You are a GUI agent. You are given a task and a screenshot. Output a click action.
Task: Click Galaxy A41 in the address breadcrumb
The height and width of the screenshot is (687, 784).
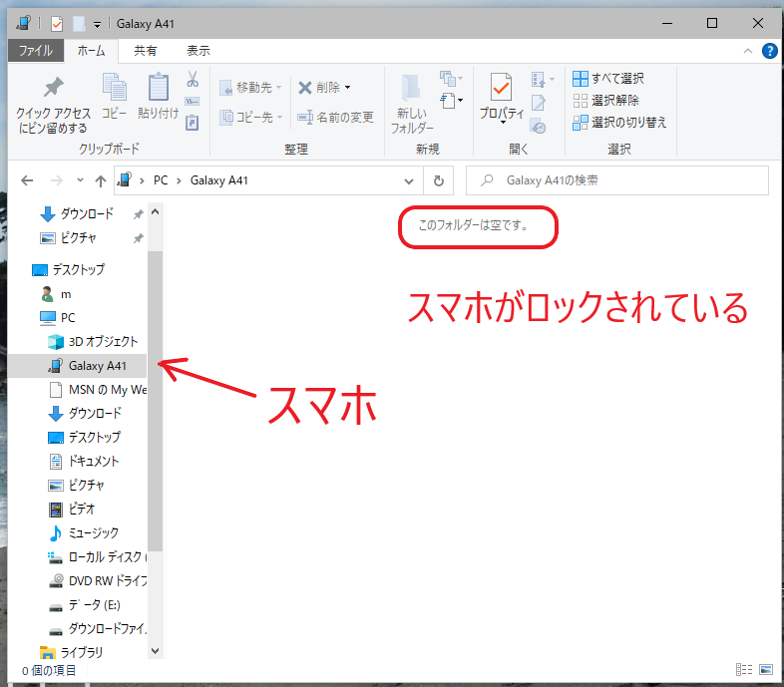(x=219, y=180)
